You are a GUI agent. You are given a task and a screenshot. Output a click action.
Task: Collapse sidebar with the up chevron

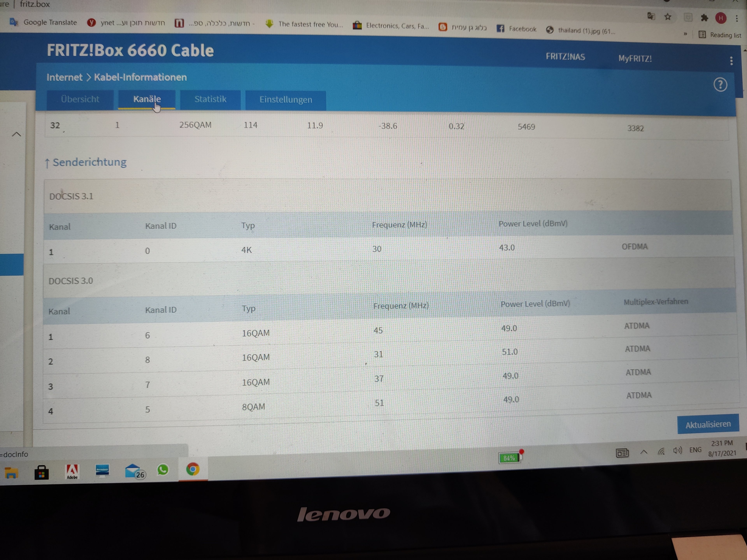click(16, 134)
